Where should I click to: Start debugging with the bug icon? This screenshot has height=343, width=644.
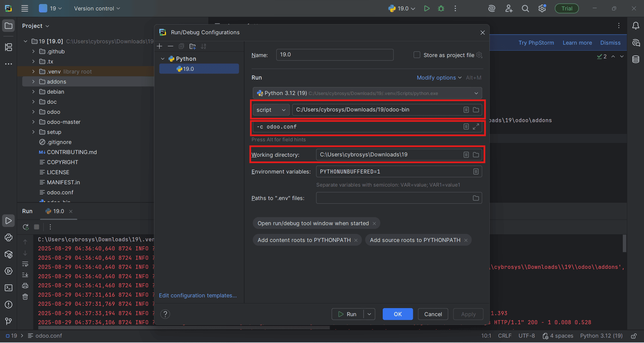[x=441, y=8]
